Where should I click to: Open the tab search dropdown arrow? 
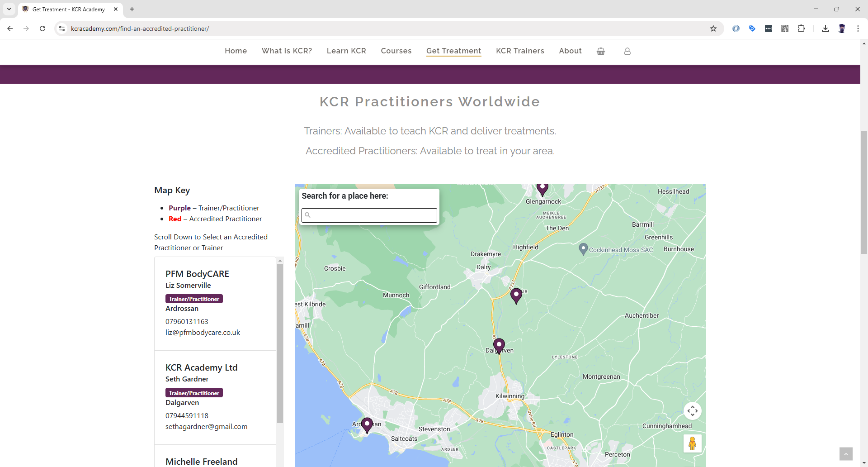[9, 9]
